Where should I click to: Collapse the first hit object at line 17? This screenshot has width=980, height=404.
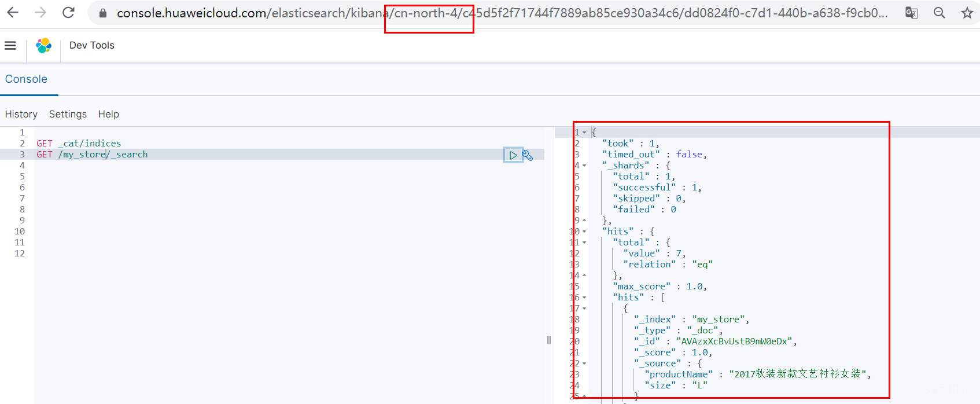coord(584,308)
